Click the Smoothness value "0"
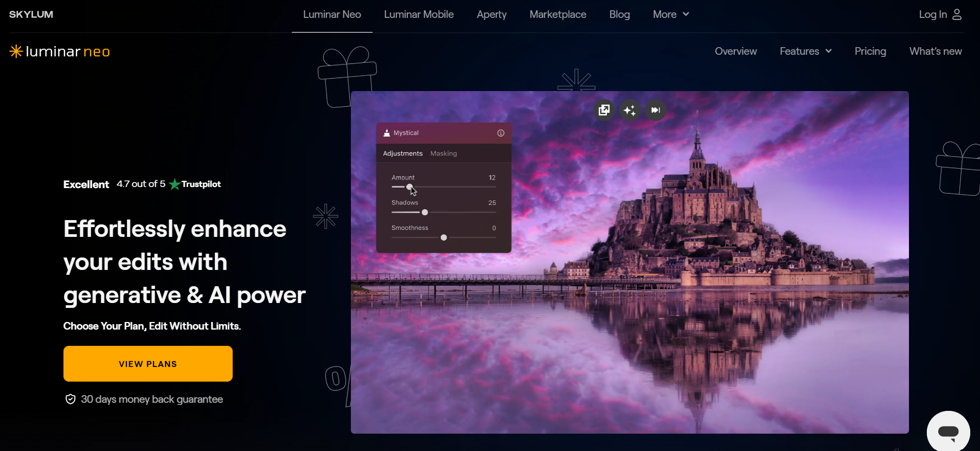Screen dimensions: 980x451 [x=494, y=228]
